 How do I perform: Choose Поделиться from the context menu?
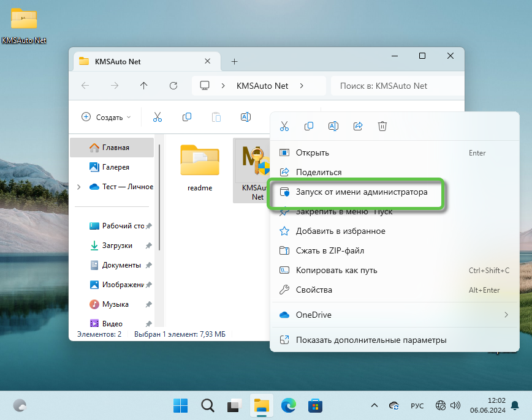395,172
